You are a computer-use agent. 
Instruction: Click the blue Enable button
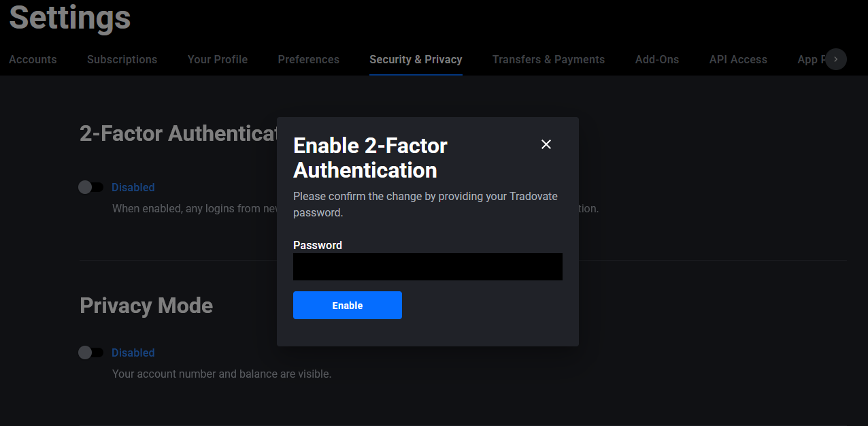tap(348, 306)
